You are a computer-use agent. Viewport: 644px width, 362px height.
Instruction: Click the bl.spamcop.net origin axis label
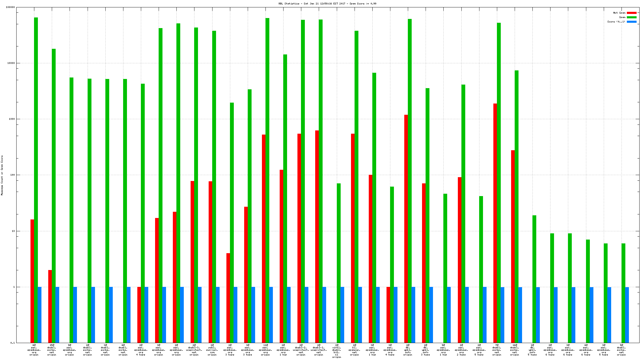(354, 350)
